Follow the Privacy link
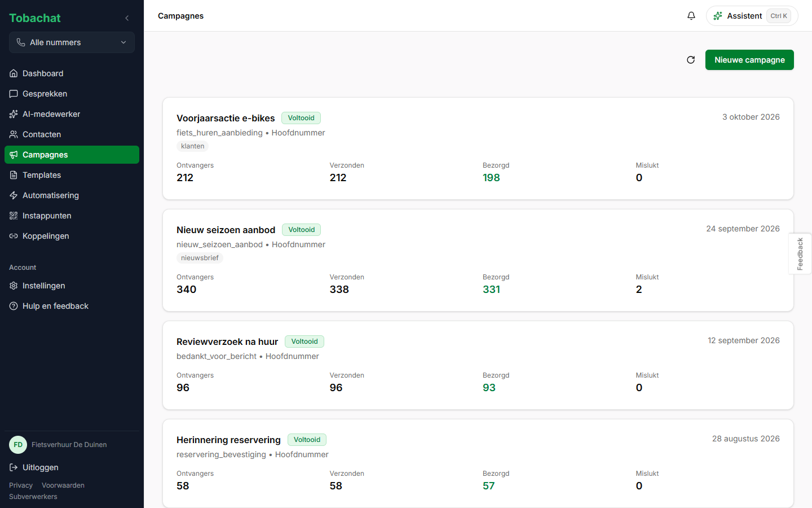Viewport: 812px width, 508px height. (x=21, y=485)
